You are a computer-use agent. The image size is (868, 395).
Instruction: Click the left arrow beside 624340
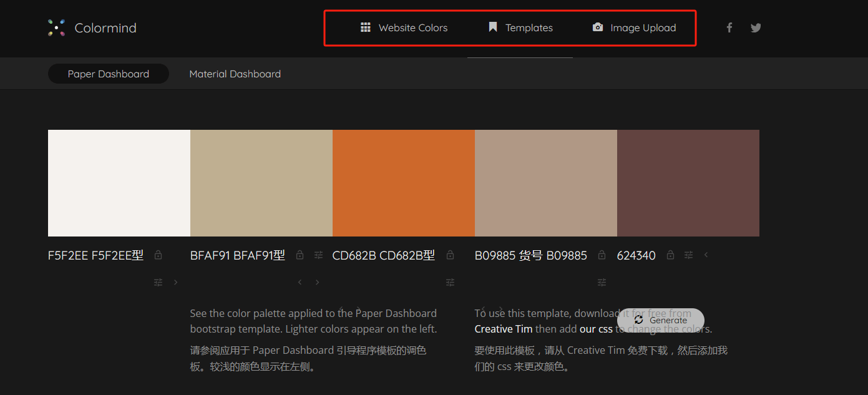pos(706,255)
